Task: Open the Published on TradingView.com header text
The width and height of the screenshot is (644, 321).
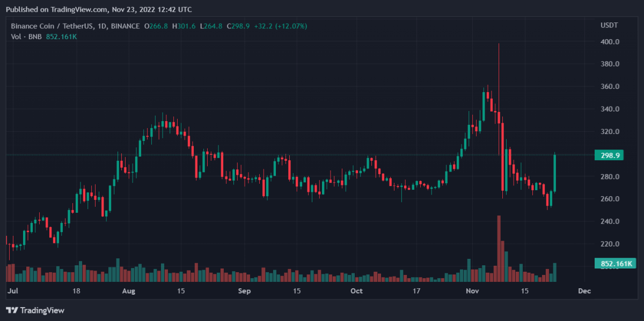Action: [x=98, y=10]
